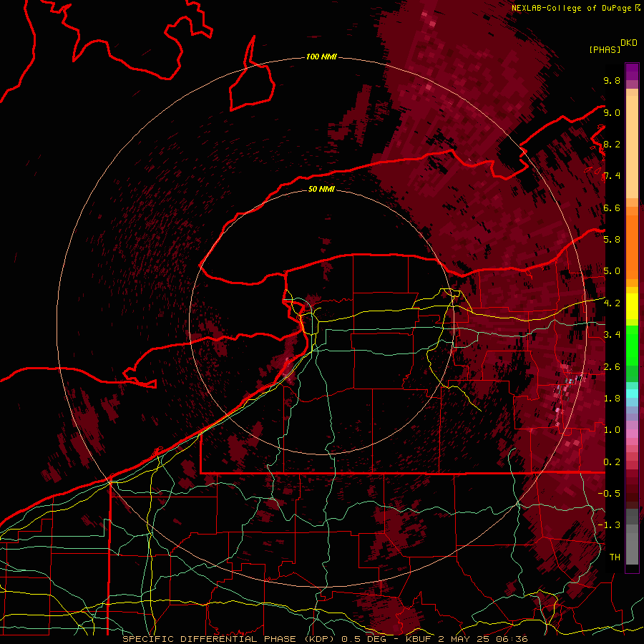Select the 8.2 scale label
644x644 pixels.
612,144
